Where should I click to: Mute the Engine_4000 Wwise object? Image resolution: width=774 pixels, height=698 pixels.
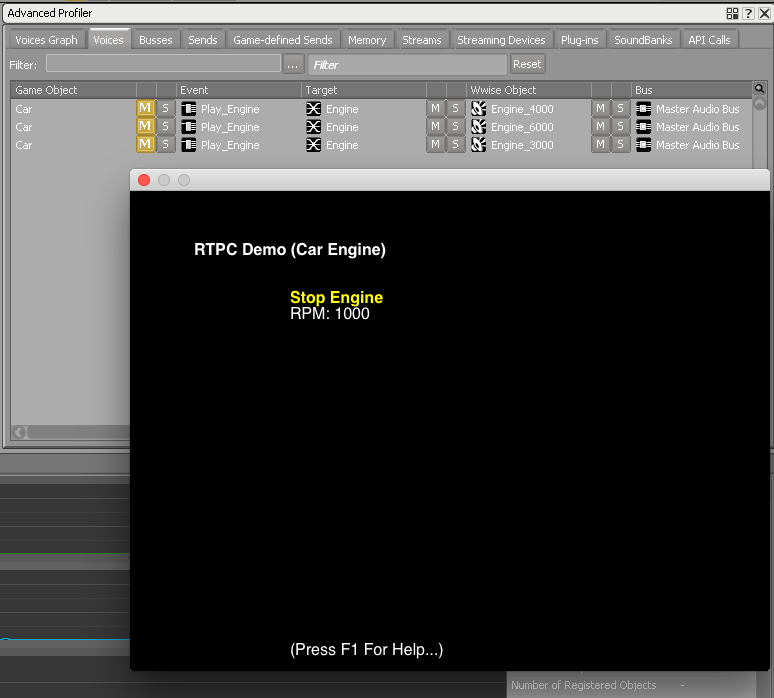point(600,108)
